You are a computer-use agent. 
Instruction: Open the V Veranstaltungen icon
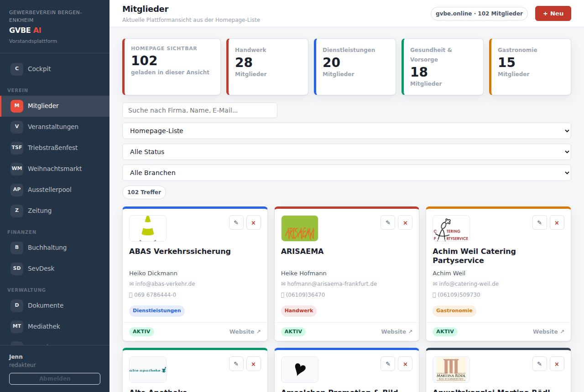(17, 127)
